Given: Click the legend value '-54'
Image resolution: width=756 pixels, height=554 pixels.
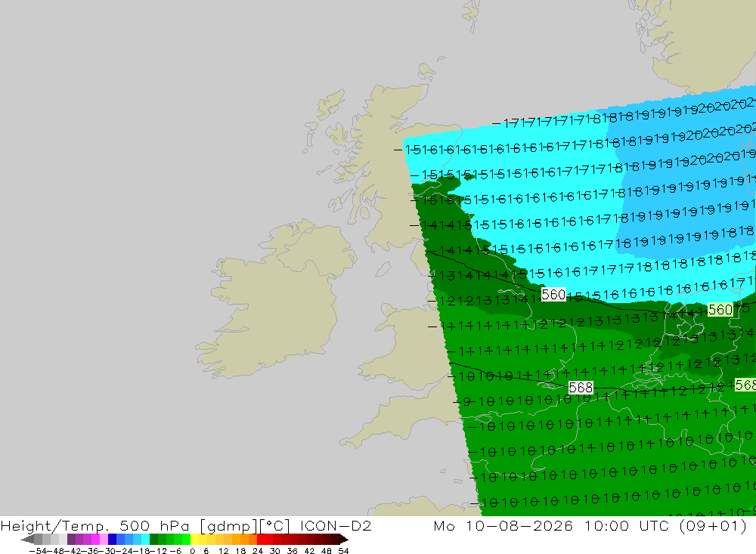Looking at the screenshot, I should point(37,551).
